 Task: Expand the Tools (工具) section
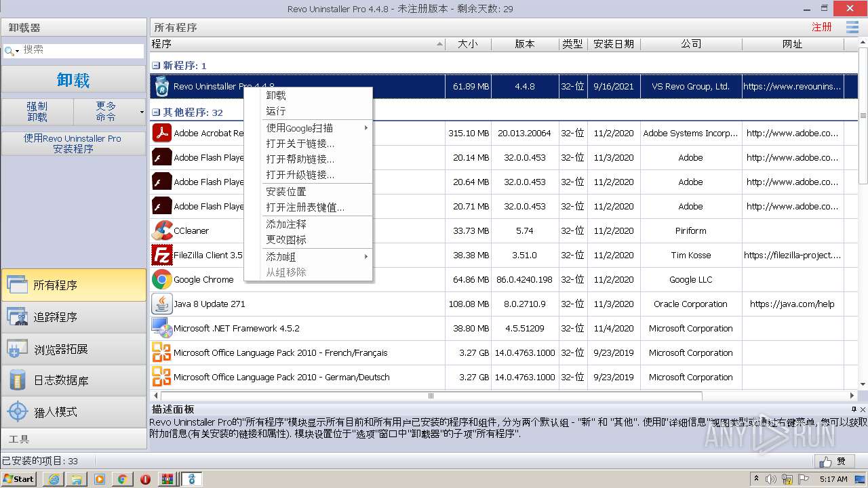pos(73,439)
